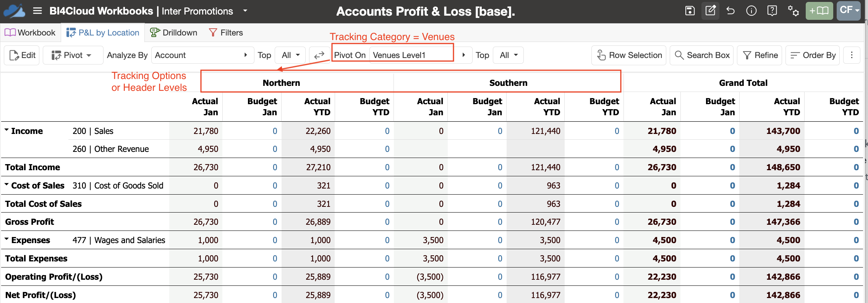This screenshot has height=303, width=868.
Task: Click the 27,210 Total Income YTD value
Action: (x=318, y=167)
